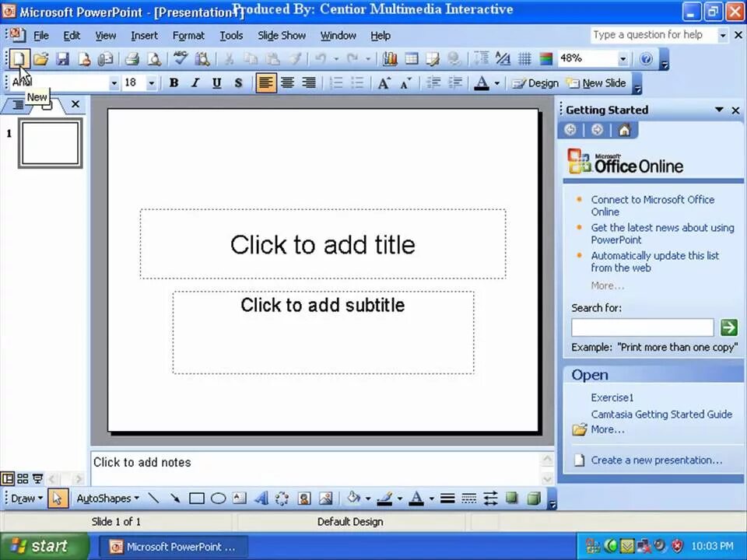Insert Clip Art from drawing toolbar
The image size is (747, 560).
tap(304, 499)
